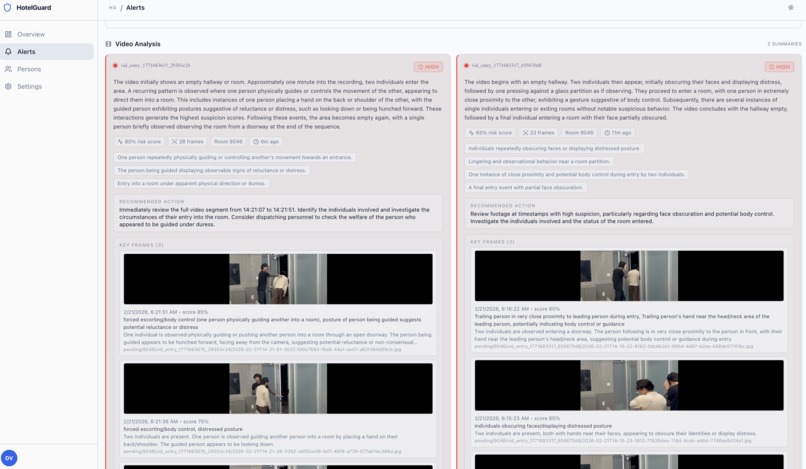
Task: Click the 'KEY FRAMES (3)' label in right card
Action: pyautogui.click(x=492, y=242)
